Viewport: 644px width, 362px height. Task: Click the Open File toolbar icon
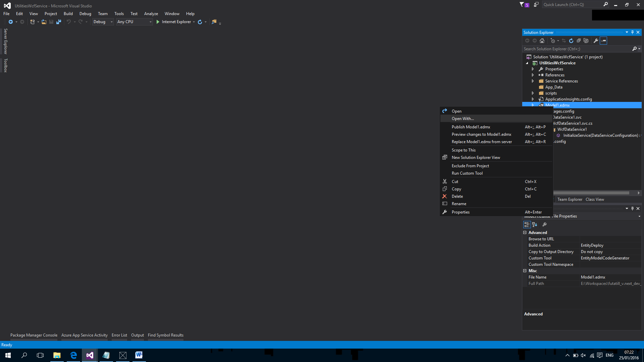44,22
